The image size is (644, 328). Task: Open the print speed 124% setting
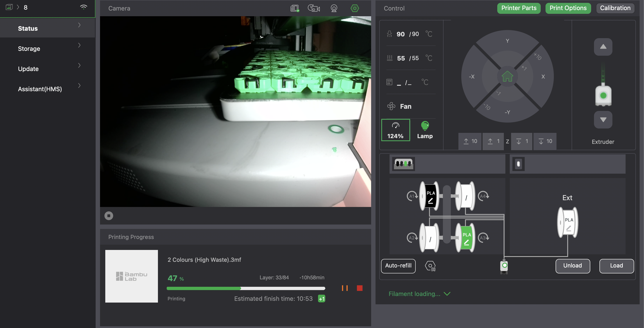click(x=395, y=130)
